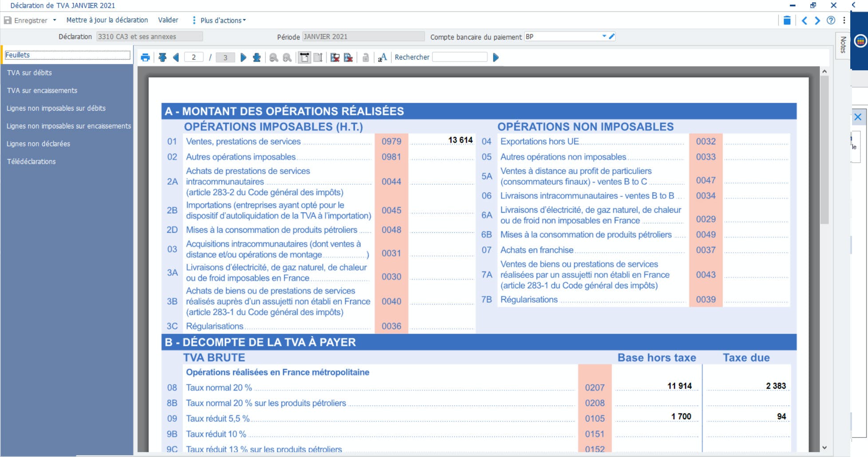Select TVA sur encaissements
868x457 pixels.
(x=42, y=90)
